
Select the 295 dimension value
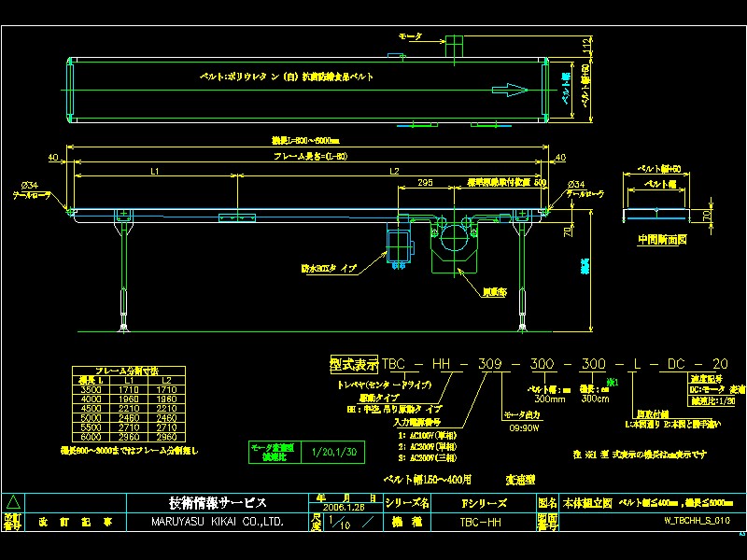pyautogui.click(x=425, y=182)
